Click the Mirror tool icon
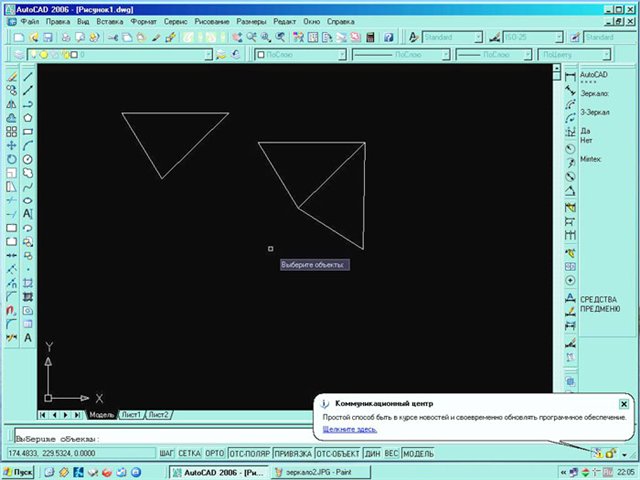 (x=11, y=104)
